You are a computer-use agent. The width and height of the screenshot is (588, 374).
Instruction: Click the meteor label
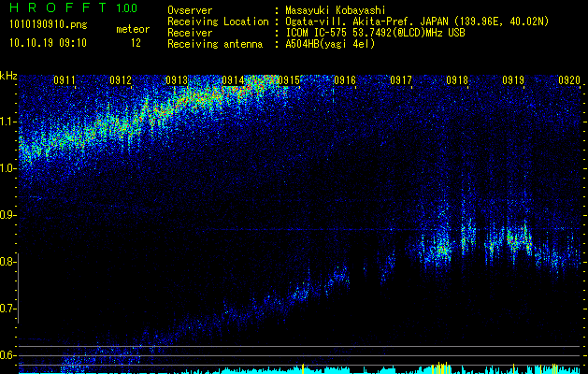133,29
